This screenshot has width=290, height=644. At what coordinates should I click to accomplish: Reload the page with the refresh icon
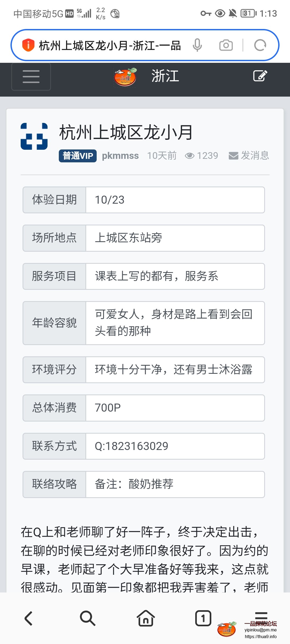[x=260, y=45]
